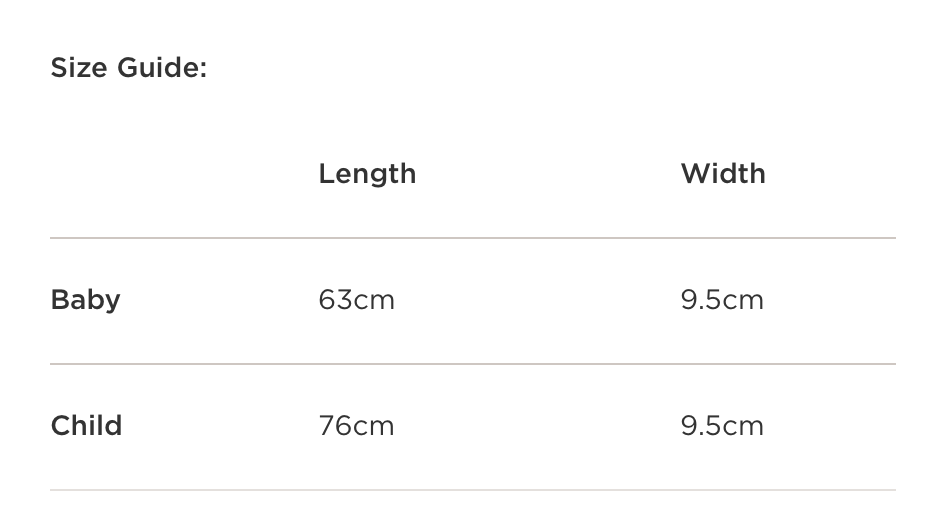Select the Width column header
Screen dimensions: 932x526
[x=723, y=174]
